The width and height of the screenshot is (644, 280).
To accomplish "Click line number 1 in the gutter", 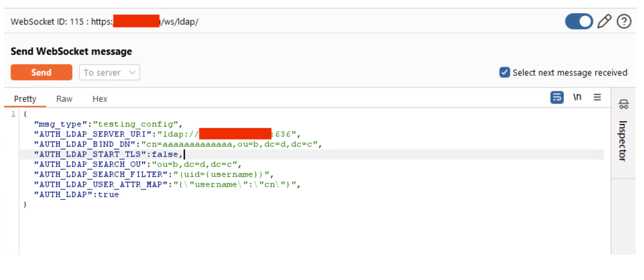I will click(13, 114).
